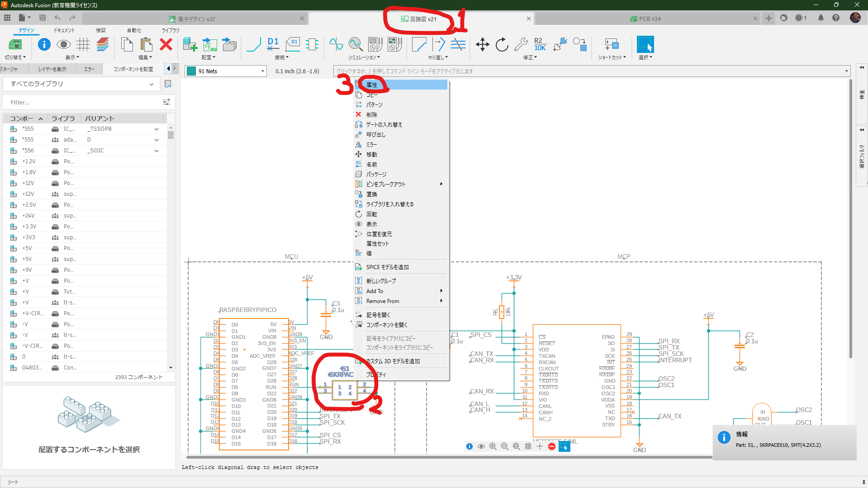Expand the すべてのライブラリ library dropdown
This screenshot has height=488, width=868.
(152, 84)
